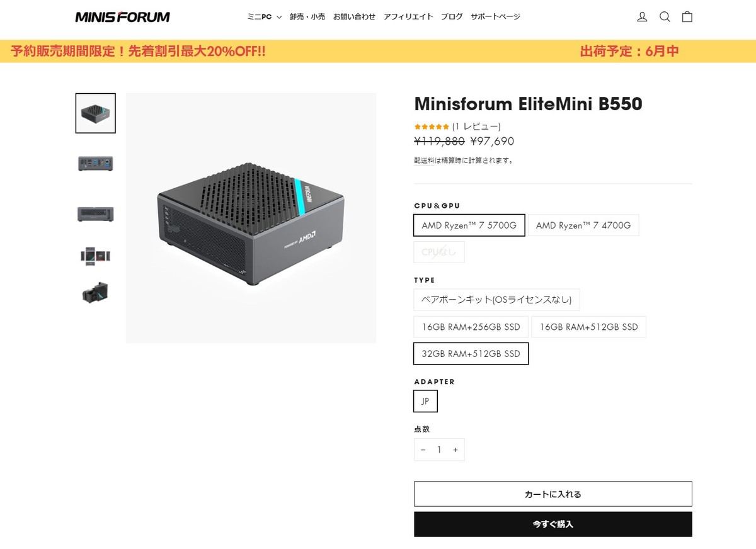This screenshot has height=549, width=756.
Task: Open the bottom accessory product thumbnail
Action: tap(95, 291)
